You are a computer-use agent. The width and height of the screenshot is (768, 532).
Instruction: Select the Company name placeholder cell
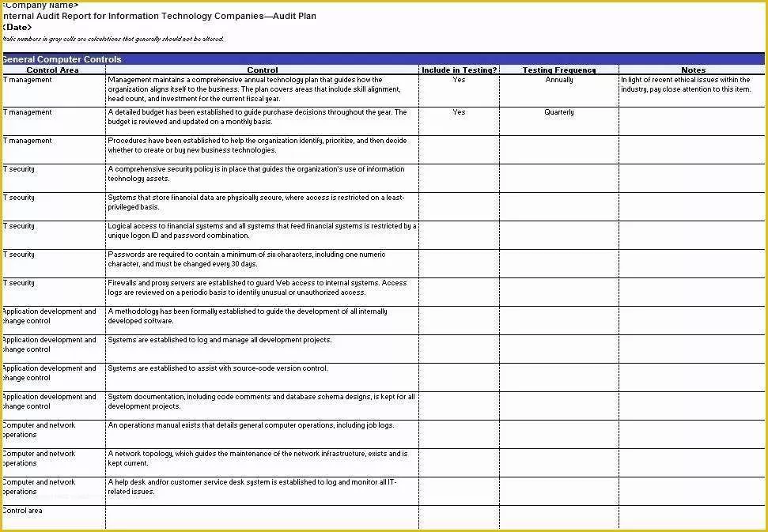(40, 6)
